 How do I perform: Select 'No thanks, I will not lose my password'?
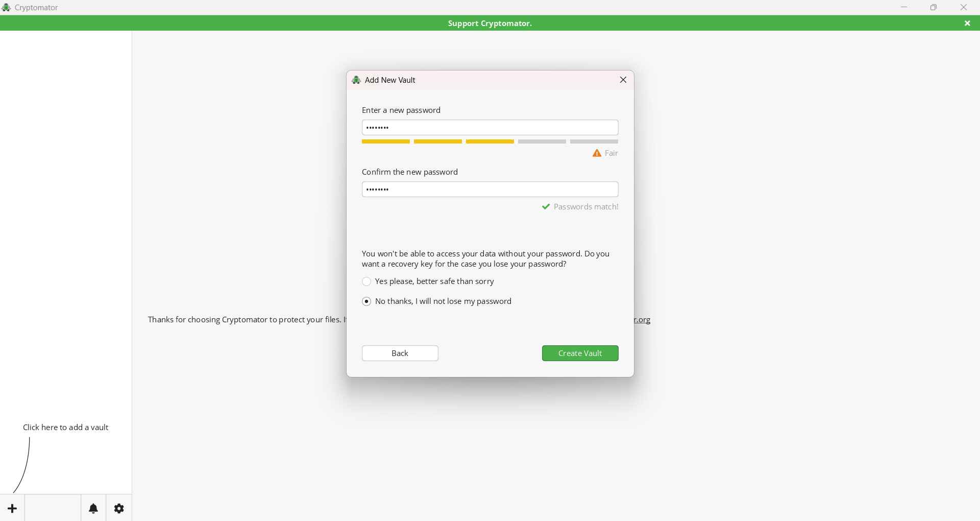[x=437, y=301]
